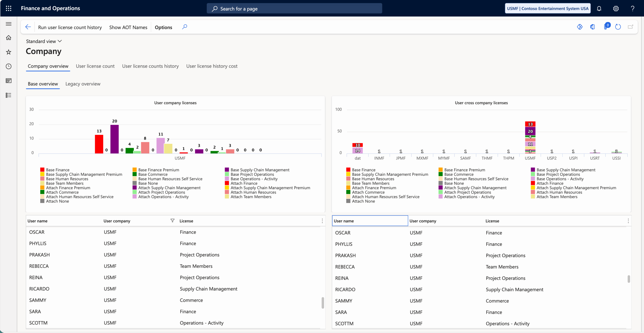Switch to User license count tab
Viewport: 644px width, 333px height.
click(x=95, y=66)
